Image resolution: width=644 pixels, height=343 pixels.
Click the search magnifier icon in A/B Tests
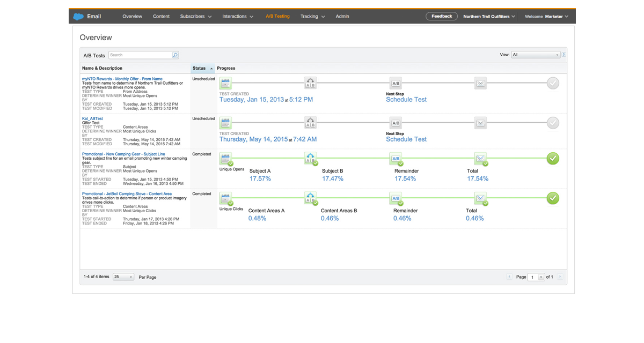175,55
